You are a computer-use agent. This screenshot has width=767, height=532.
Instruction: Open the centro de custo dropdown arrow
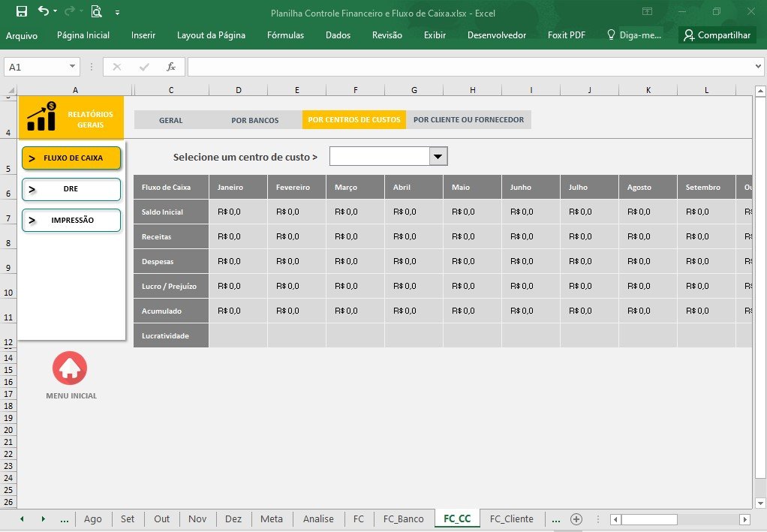point(438,157)
